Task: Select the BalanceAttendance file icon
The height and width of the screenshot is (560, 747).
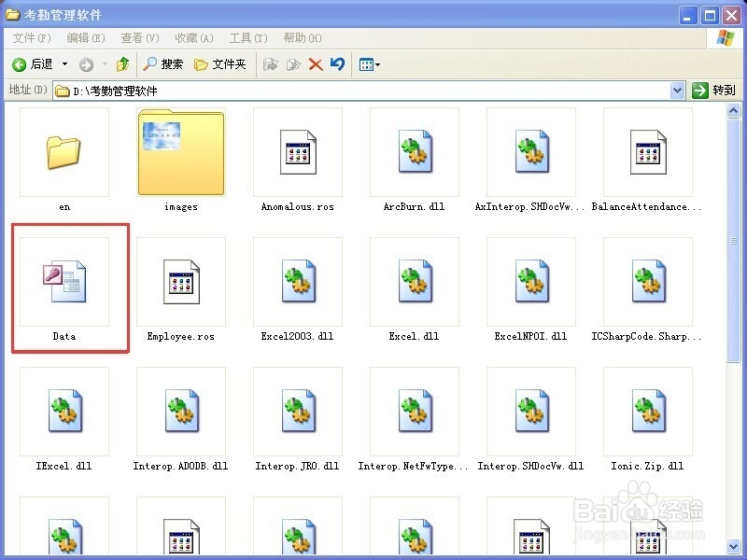Action: coord(648,152)
